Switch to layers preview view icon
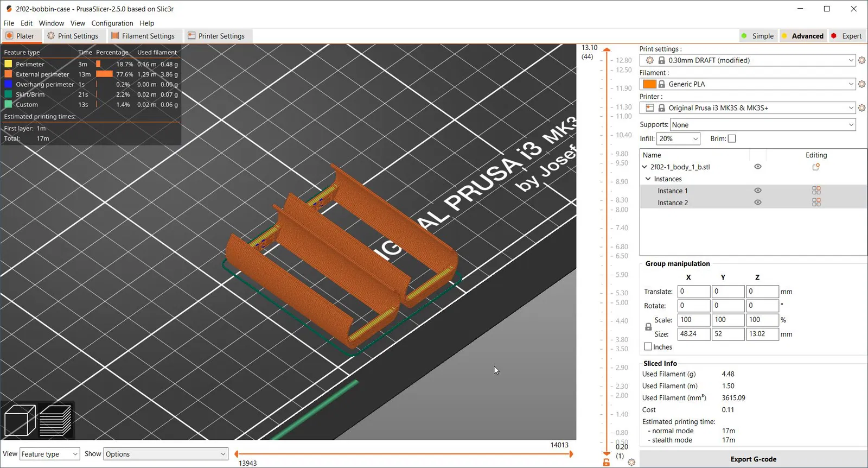This screenshot has height=468, width=868. click(x=55, y=421)
